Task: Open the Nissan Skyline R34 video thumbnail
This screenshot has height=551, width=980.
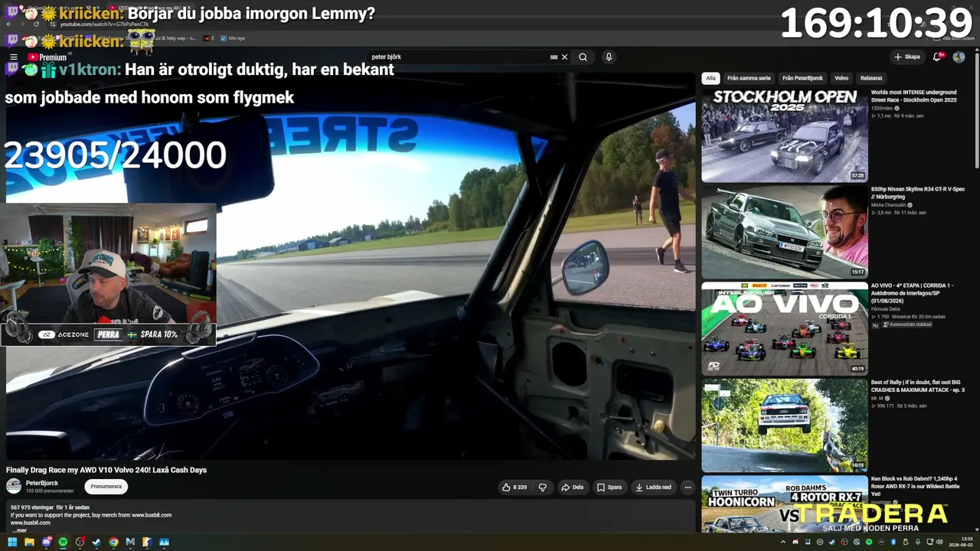Action: coord(785,232)
